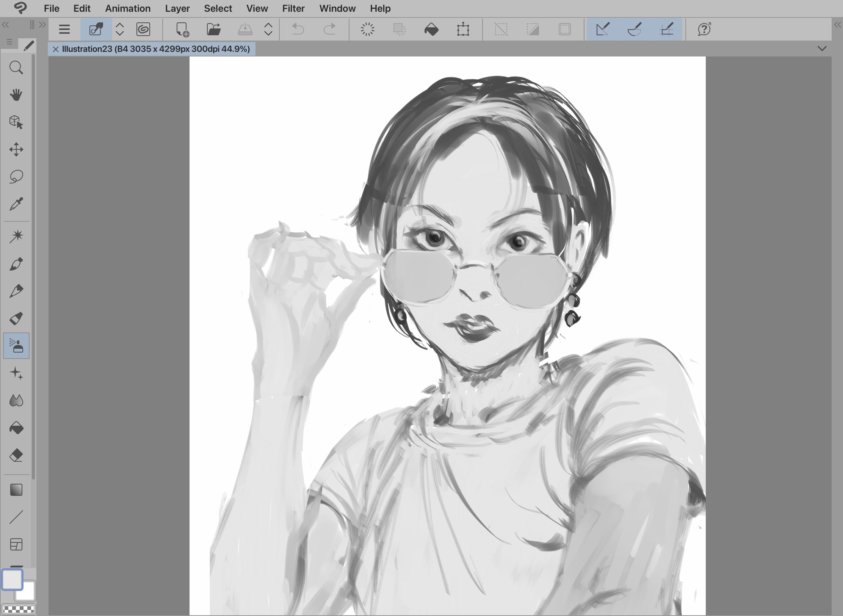Screen dimensions: 843x616
Task: Select the Brush tool
Action: (16, 318)
